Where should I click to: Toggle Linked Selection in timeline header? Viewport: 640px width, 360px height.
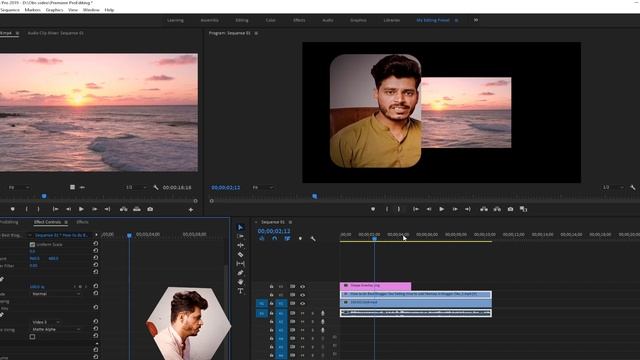[287, 239]
